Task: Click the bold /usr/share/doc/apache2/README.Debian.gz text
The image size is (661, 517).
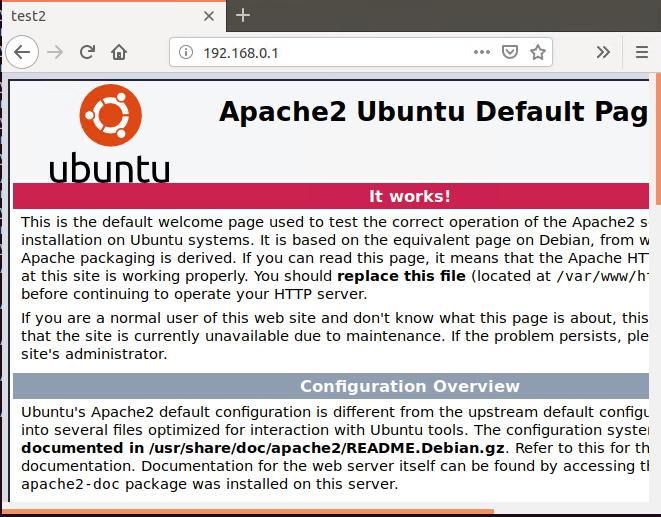Action: 326,448
